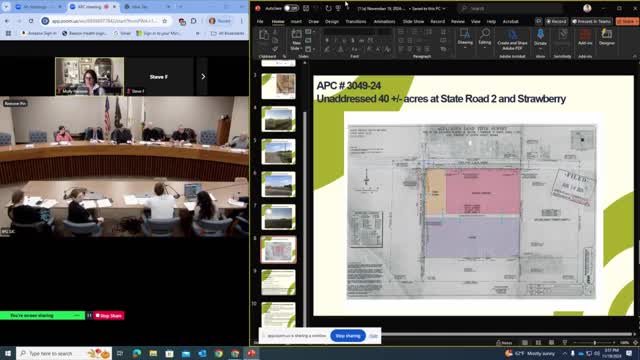Click the blue Stop sharing button
The height and width of the screenshot is (360, 640).
[x=348, y=336]
